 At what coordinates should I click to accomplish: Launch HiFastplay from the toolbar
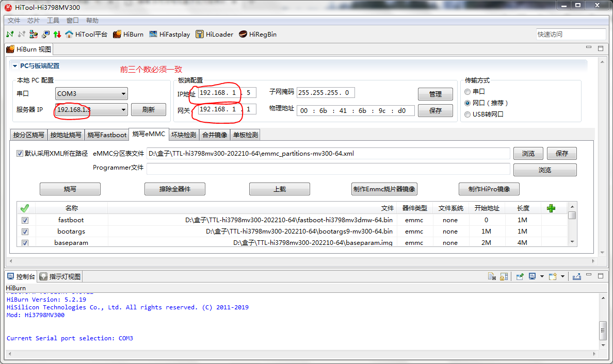tap(169, 35)
